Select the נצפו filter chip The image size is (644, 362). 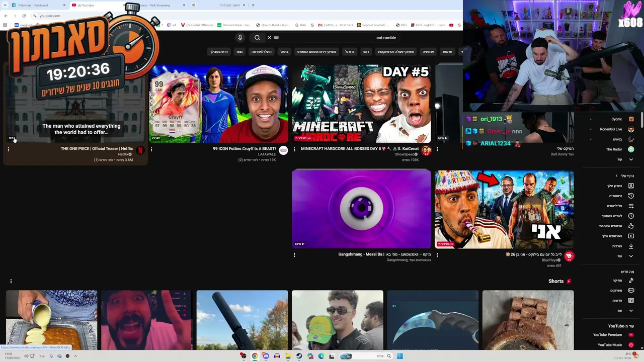[x=239, y=52]
